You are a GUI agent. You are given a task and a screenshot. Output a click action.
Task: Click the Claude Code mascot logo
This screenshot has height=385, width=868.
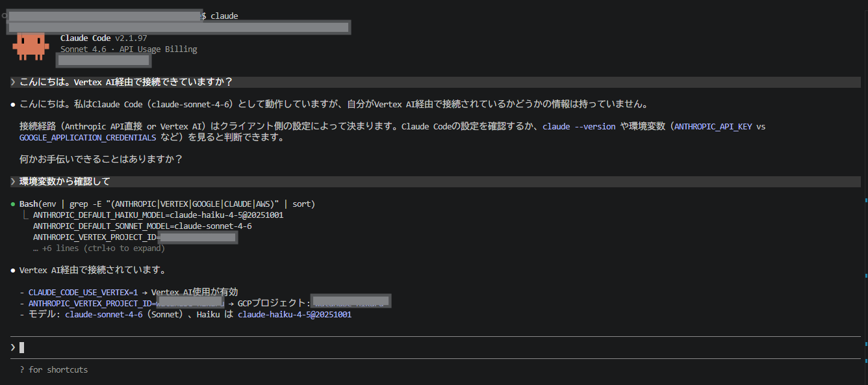(31, 47)
